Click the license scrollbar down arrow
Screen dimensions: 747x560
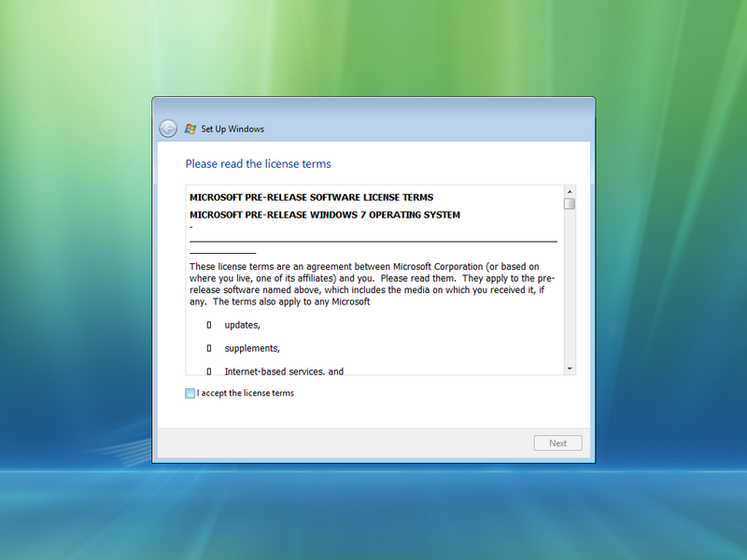570,369
